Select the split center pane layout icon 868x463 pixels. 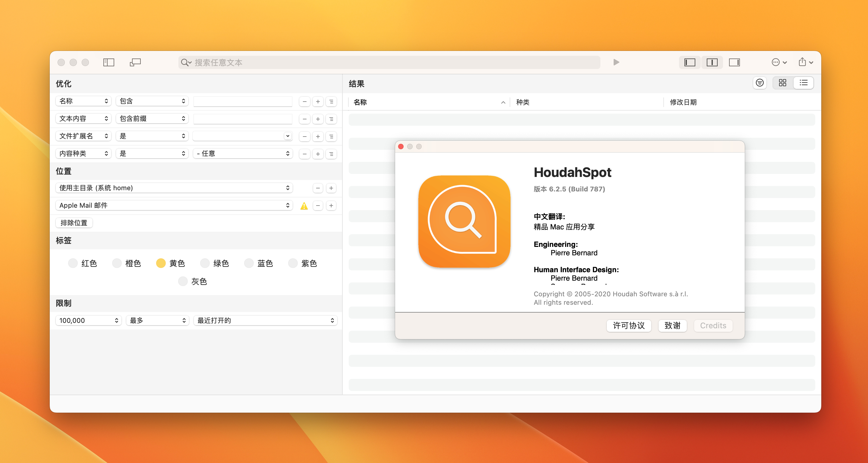[x=712, y=62]
